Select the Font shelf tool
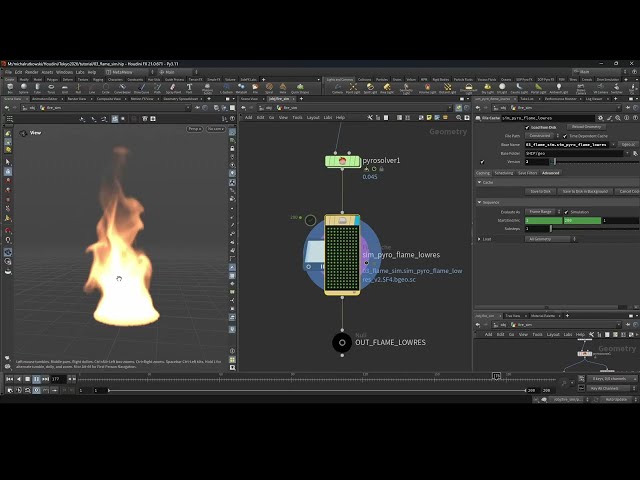 189,88
